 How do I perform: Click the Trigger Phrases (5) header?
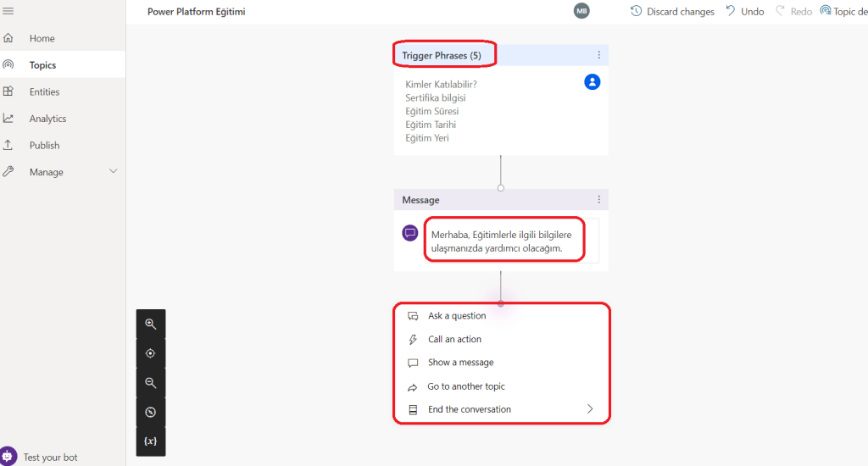(442, 56)
